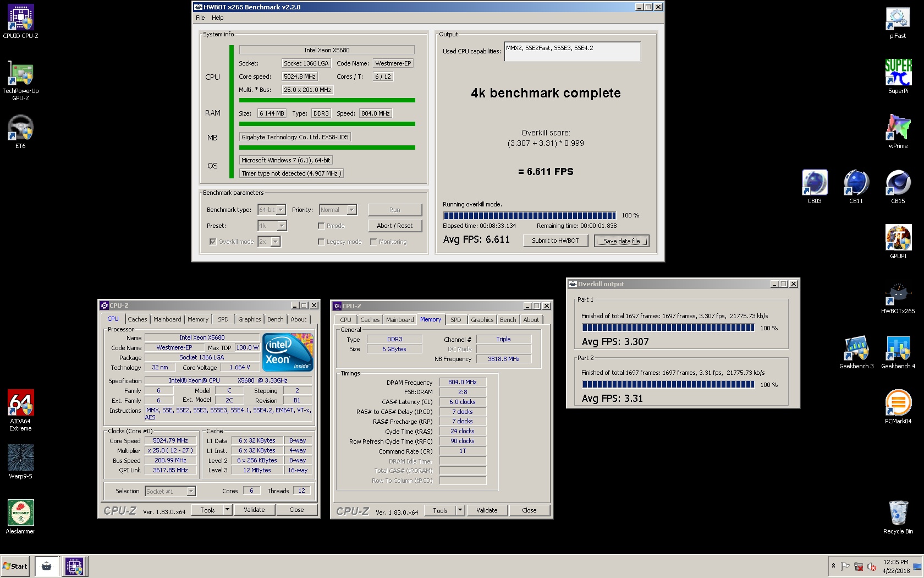The image size is (924, 578).
Task: Open the Windows Start menu
Action: coord(15,566)
